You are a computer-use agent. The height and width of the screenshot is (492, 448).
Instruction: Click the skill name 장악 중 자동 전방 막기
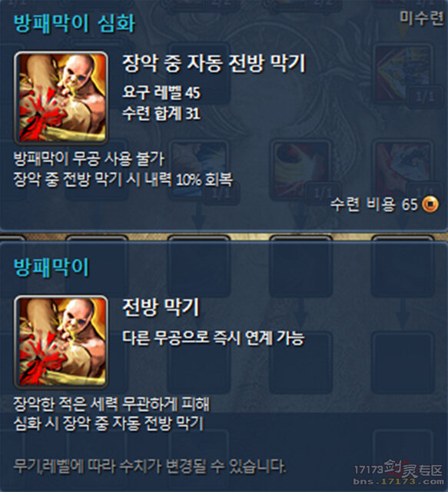click(214, 63)
